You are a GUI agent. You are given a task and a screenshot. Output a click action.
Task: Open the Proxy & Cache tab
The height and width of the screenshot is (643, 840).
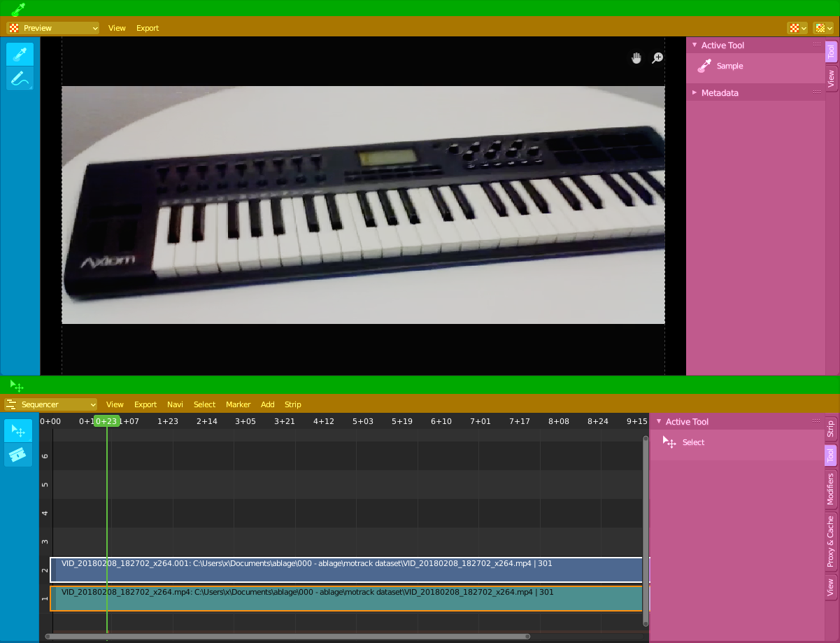pyautogui.click(x=830, y=542)
